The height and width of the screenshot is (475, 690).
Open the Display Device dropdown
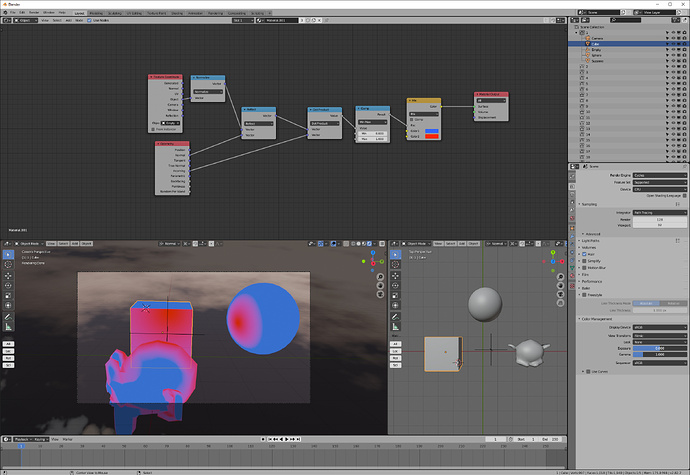(659, 328)
